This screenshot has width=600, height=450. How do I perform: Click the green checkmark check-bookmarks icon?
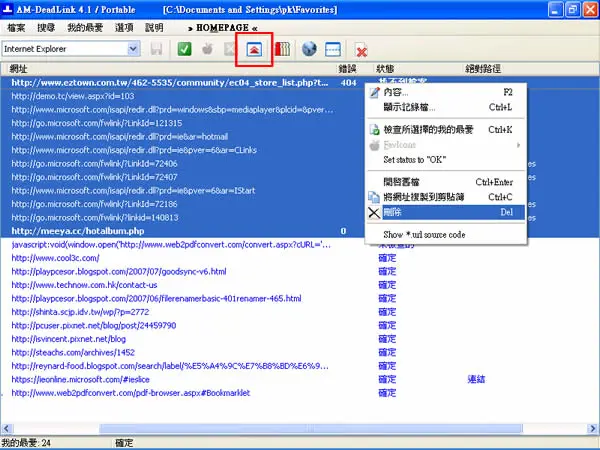pyautogui.click(x=184, y=49)
